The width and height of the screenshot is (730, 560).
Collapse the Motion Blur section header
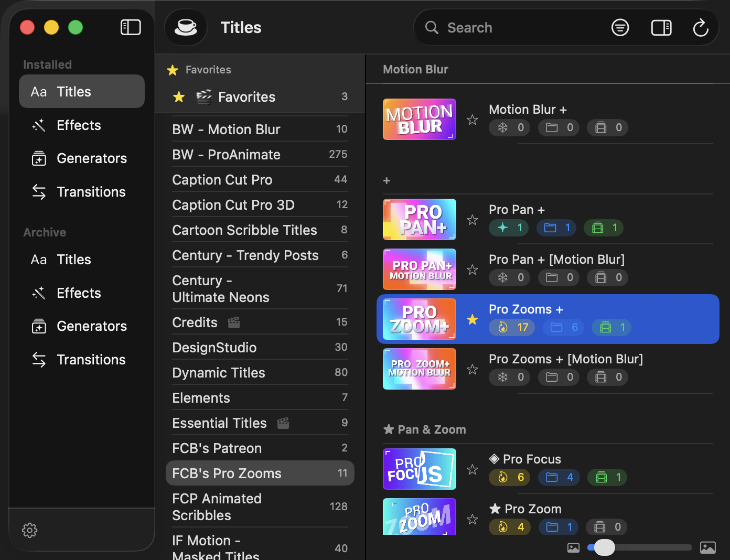coord(415,69)
